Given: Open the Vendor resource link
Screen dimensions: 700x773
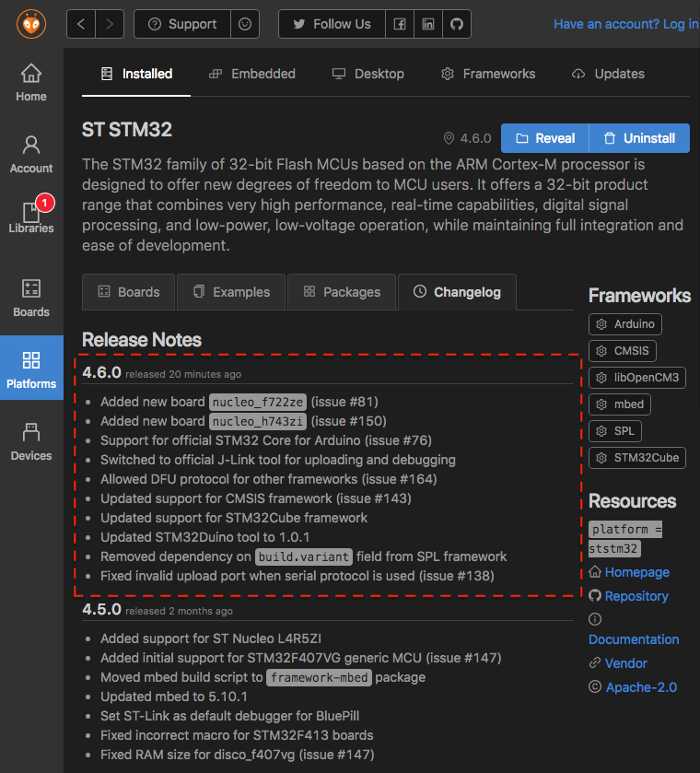Looking at the screenshot, I should [x=625, y=663].
